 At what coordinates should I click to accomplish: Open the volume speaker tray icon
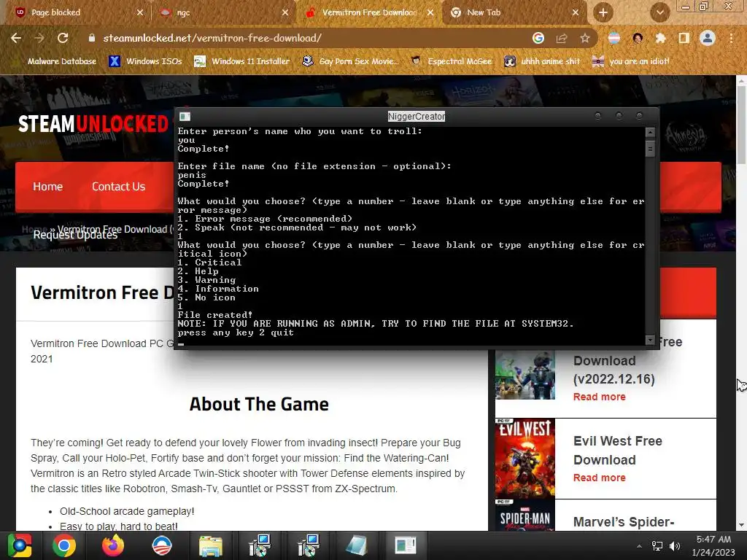click(675, 546)
